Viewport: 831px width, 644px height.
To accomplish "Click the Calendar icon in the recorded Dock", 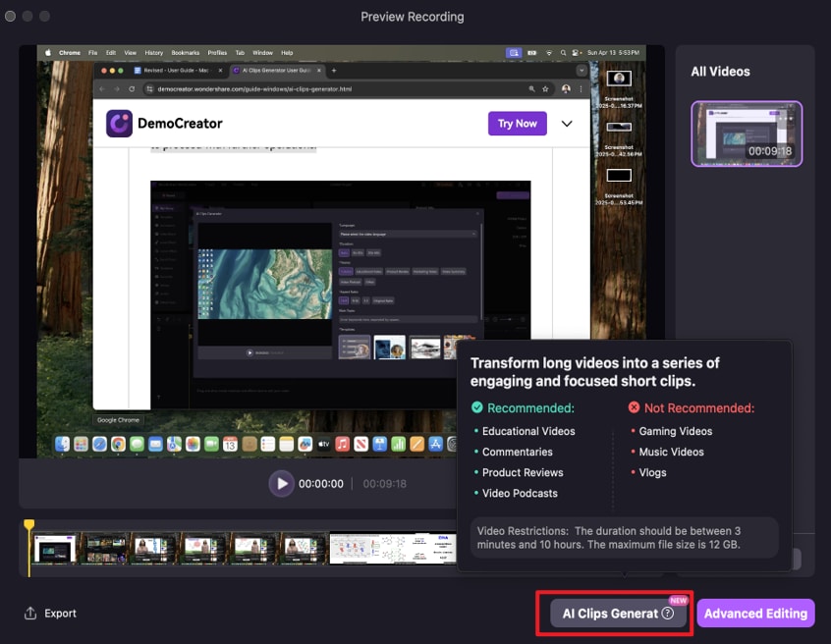I will (x=230, y=444).
